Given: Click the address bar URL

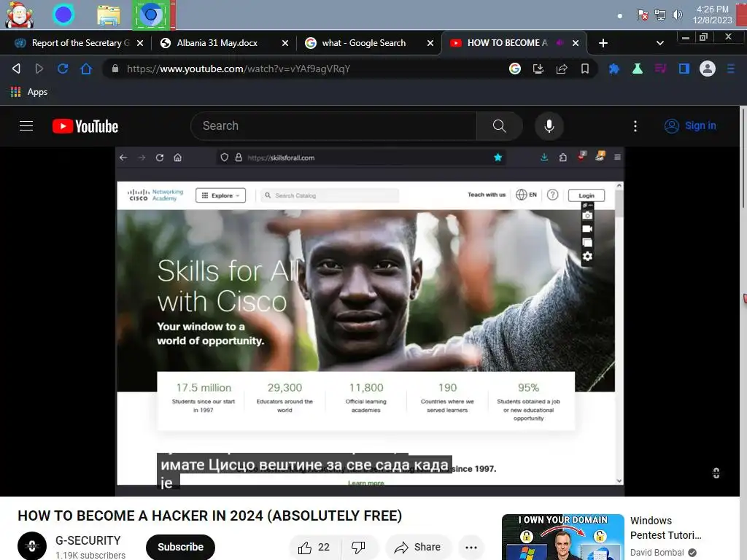Looking at the screenshot, I should (x=239, y=69).
